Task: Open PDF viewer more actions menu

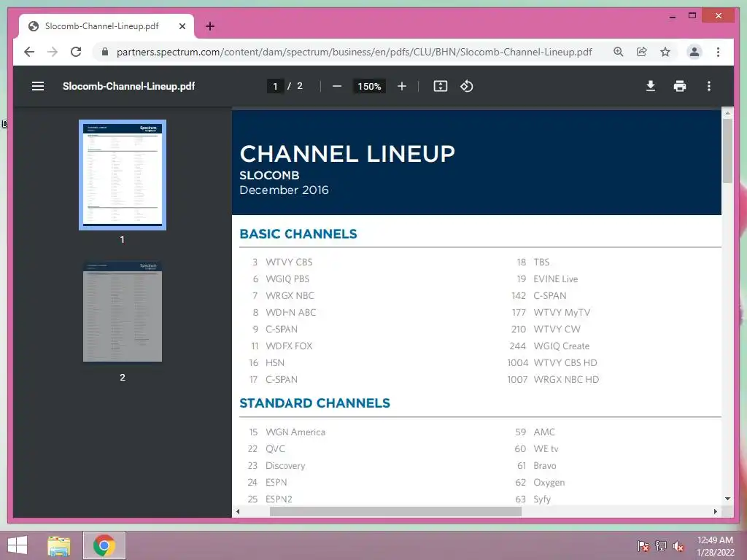Action: click(x=709, y=86)
